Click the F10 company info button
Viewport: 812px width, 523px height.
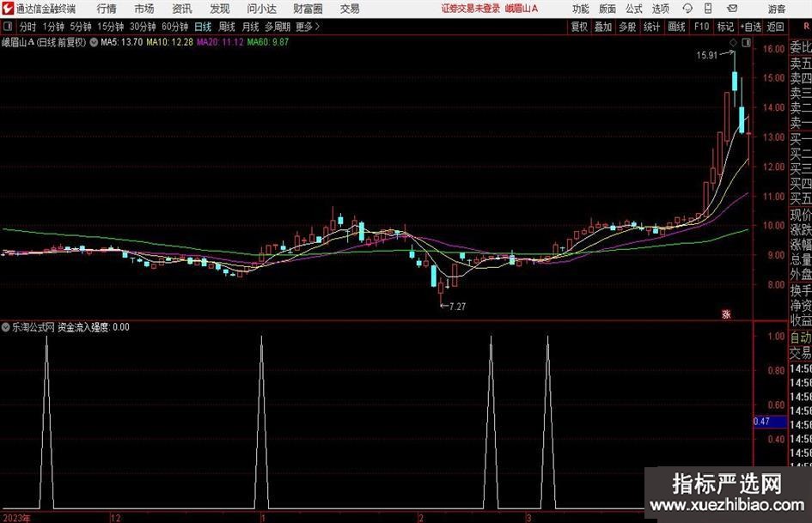(702, 27)
